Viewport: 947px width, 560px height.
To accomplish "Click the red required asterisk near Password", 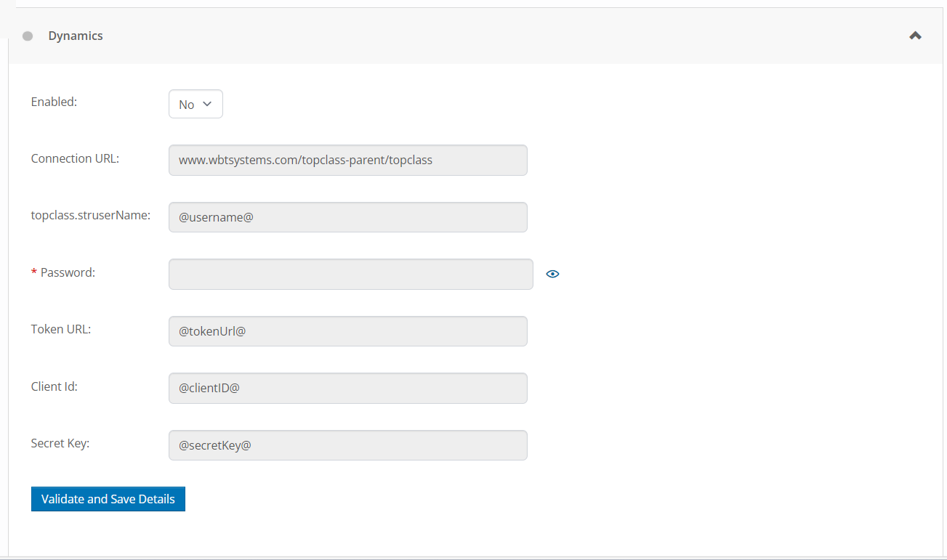I will (x=33, y=272).
